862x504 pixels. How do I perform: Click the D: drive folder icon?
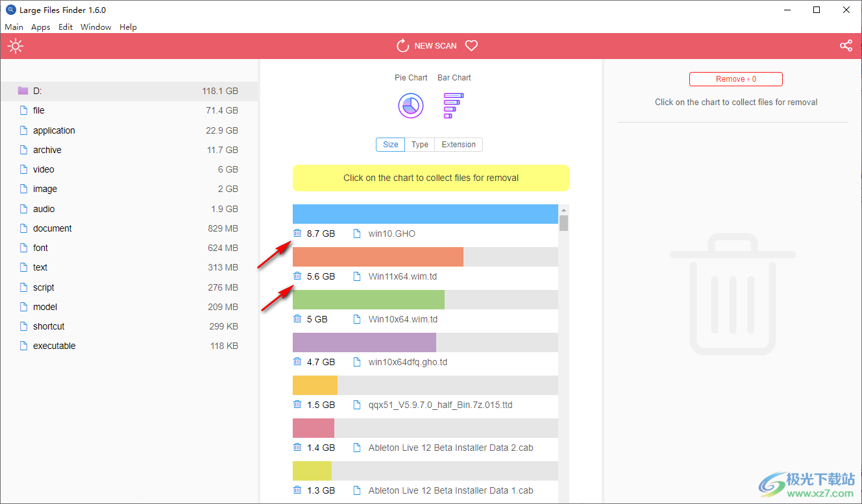pos(23,91)
